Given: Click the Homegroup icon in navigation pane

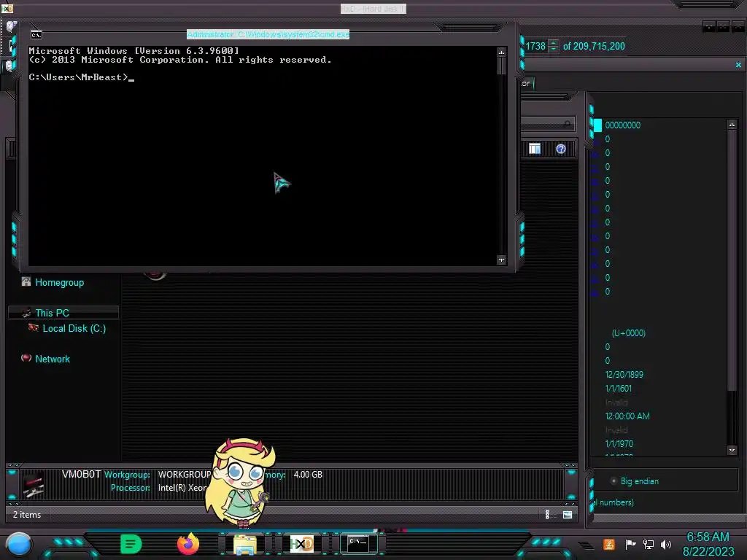Looking at the screenshot, I should [26, 282].
